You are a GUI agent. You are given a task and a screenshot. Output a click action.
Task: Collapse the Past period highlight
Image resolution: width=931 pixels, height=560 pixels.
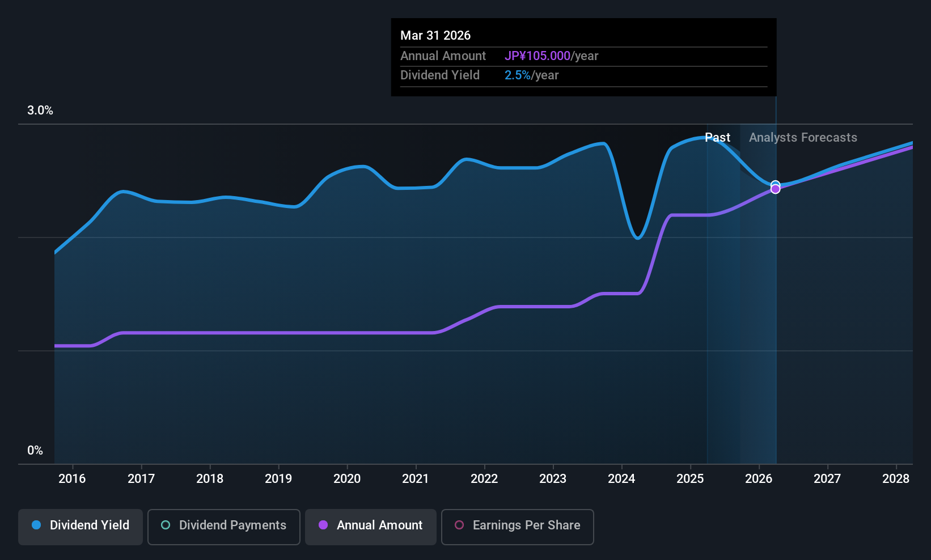click(718, 137)
